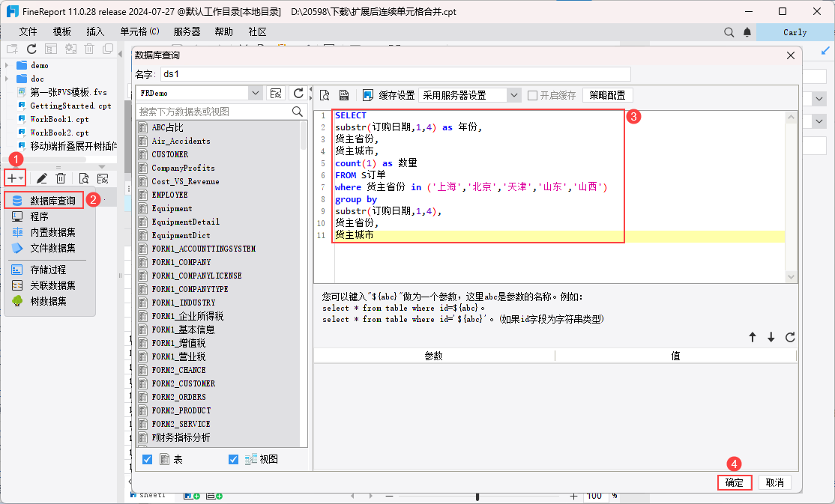Collapse the left panel with the triangle arrow
This screenshot has height=504, width=835.
119,54
